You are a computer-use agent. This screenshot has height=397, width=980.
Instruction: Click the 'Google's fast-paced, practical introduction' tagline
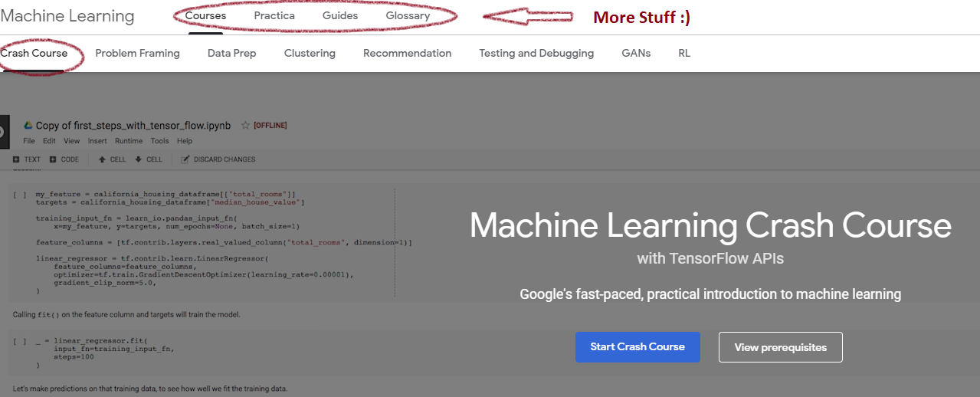(x=710, y=294)
